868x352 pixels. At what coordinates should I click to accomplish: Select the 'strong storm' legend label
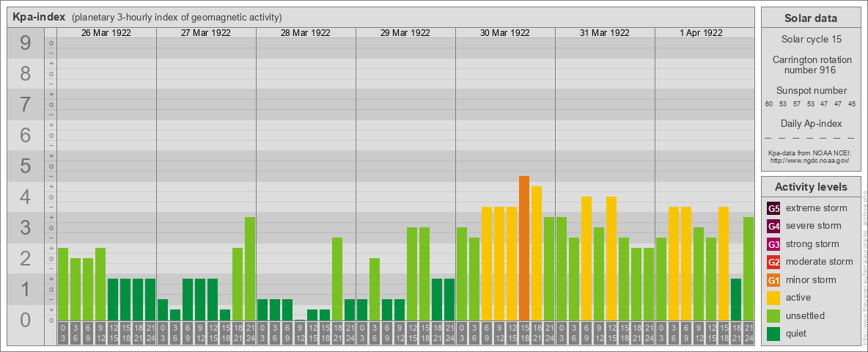click(812, 244)
